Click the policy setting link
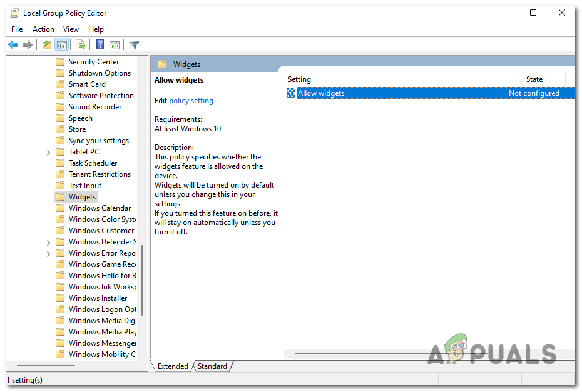 click(191, 101)
